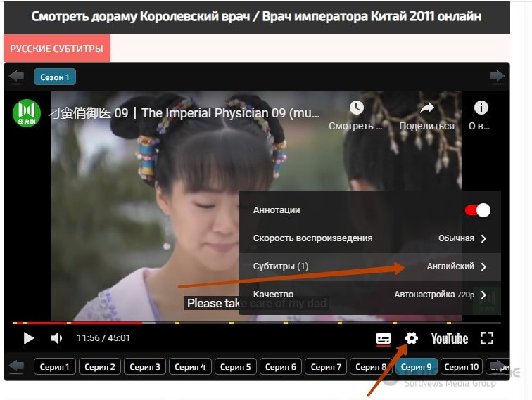Click the Watch Later clock icon
Viewport: 532px width, 400px height.
357,108
